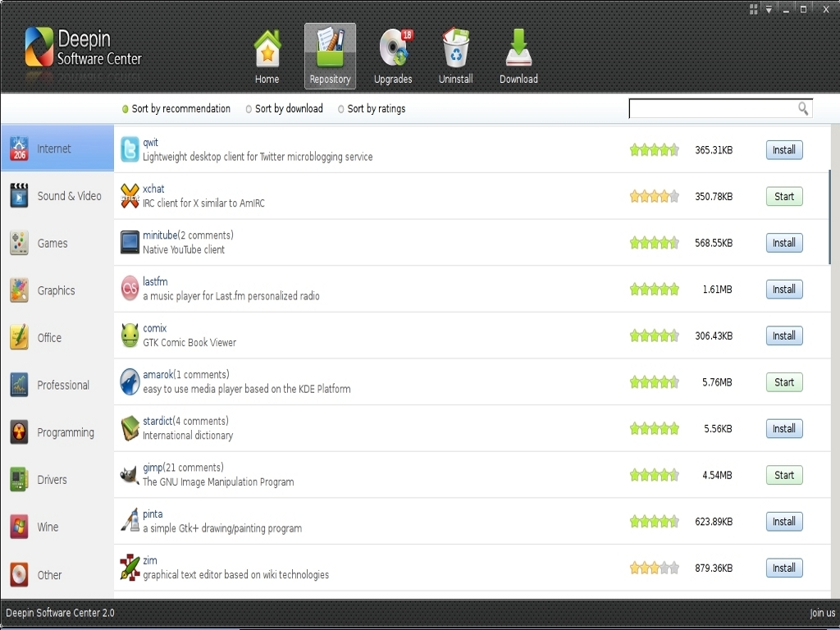
Task: Open the minitube app name link
Action: click(160, 235)
